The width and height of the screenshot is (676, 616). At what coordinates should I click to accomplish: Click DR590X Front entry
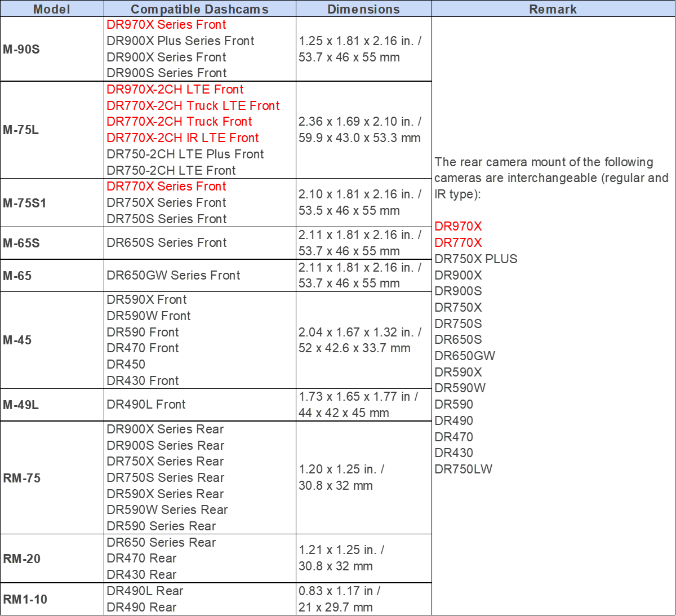[146, 300]
